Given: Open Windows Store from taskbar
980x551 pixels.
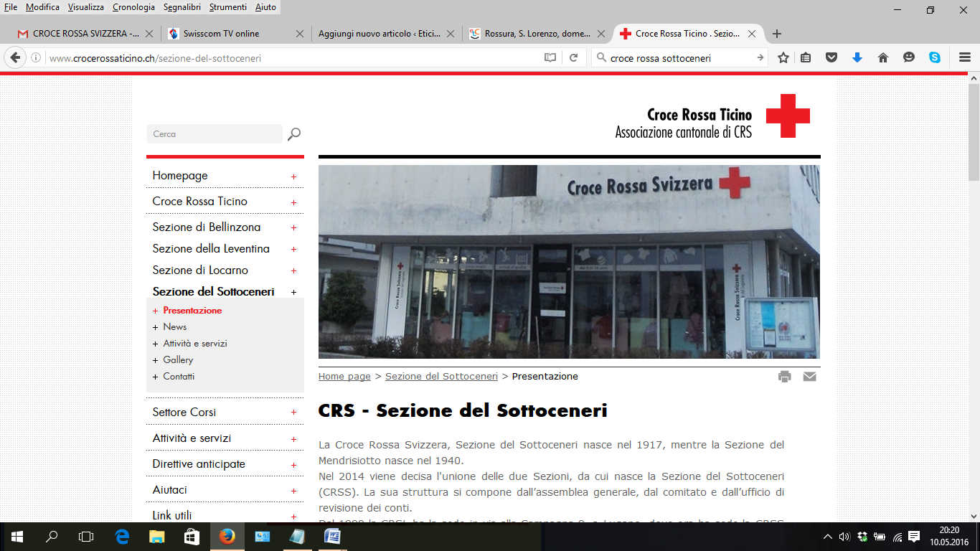Looking at the screenshot, I should coord(192,537).
